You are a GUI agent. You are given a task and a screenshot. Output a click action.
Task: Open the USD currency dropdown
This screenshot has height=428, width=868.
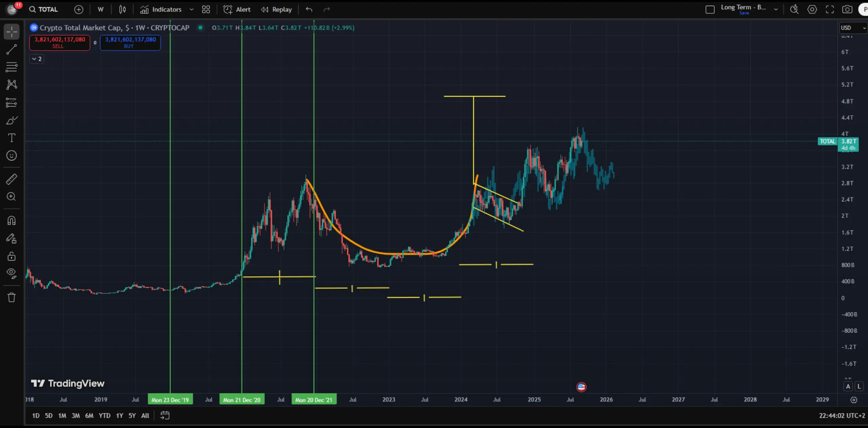click(x=852, y=28)
